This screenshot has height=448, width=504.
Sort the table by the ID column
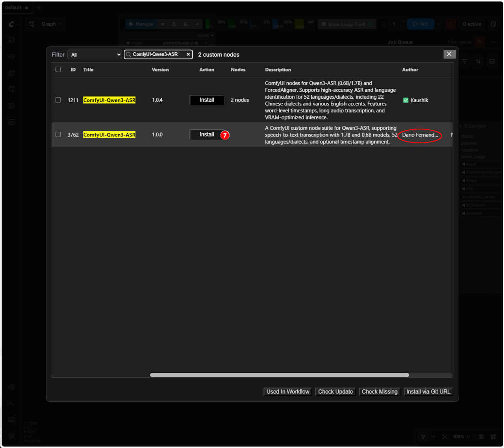pos(73,70)
